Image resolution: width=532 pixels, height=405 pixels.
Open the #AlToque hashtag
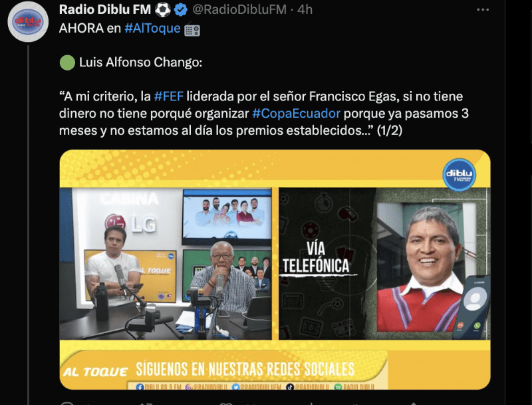[152, 28]
